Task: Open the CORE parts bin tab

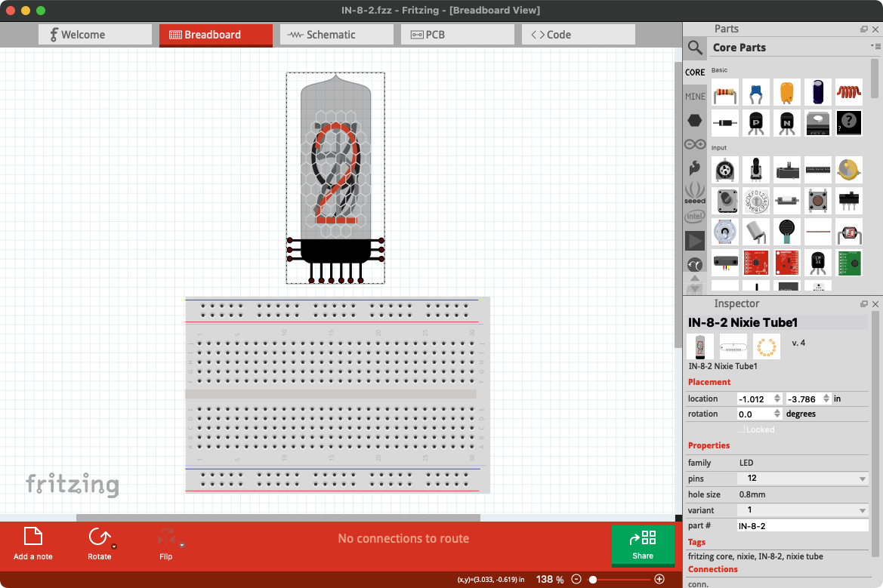Action: (695, 72)
